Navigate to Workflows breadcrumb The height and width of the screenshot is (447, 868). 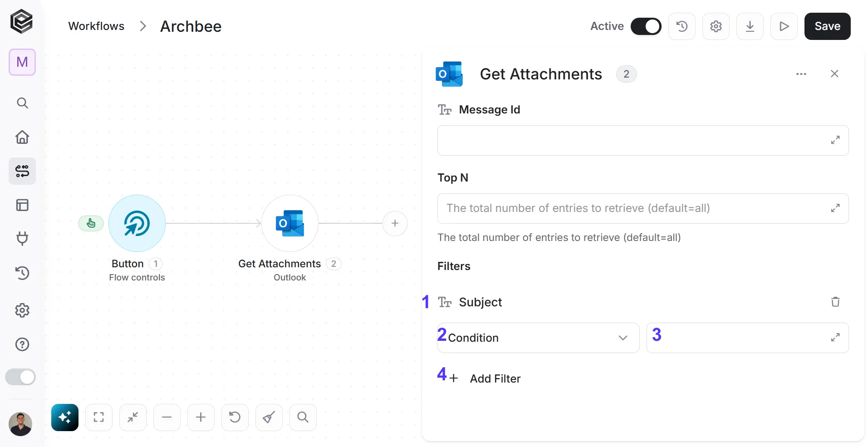pyautogui.click(x=96, y=26)
